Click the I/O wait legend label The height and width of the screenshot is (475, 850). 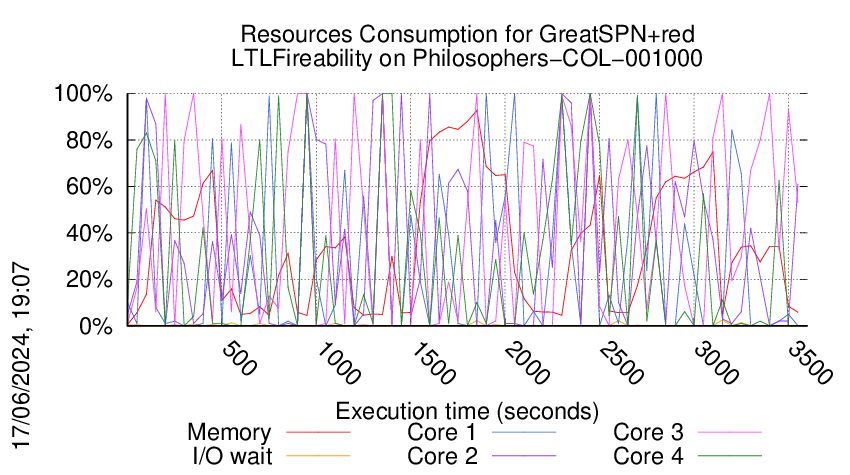(x=233, y=456)
